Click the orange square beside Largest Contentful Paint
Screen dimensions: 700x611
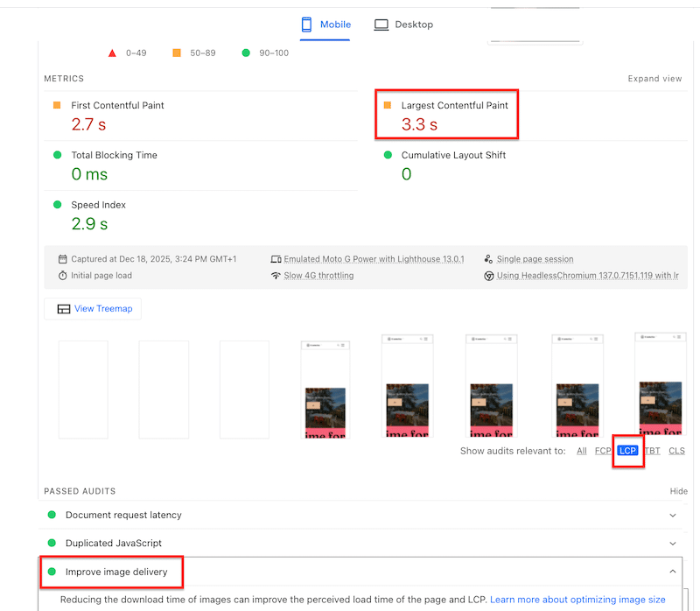pos(388,105)
